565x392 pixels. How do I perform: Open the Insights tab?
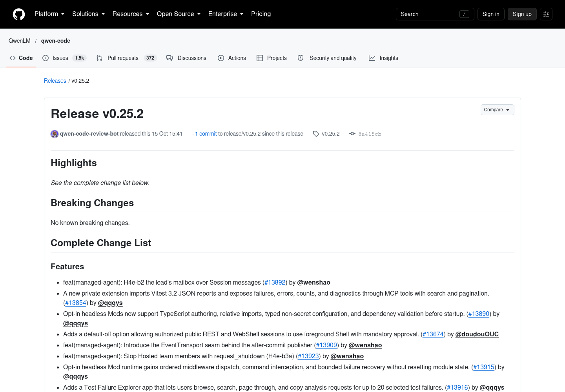[x=383, y=58]
